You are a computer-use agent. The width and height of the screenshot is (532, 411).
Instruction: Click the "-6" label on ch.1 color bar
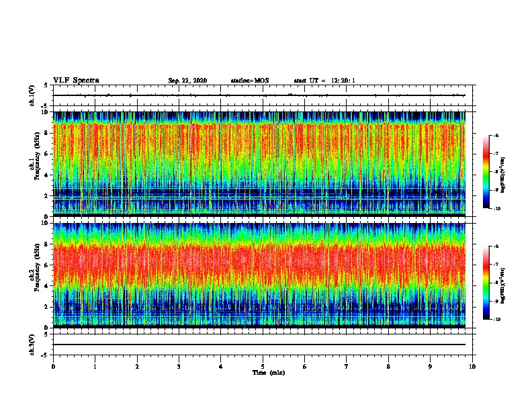496,135
